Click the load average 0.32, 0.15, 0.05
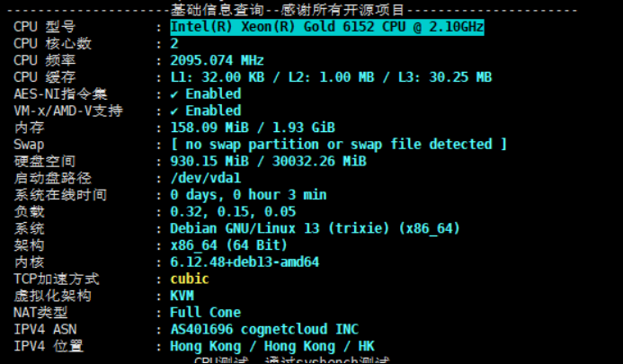This screenshot has height=364, width=623. 232,212
